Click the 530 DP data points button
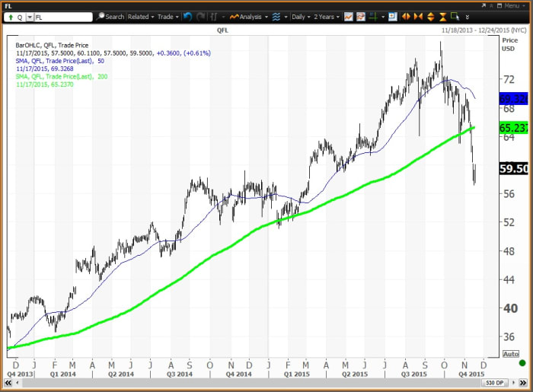Screen dimensions: 533x392 click(x=495, y=383)
